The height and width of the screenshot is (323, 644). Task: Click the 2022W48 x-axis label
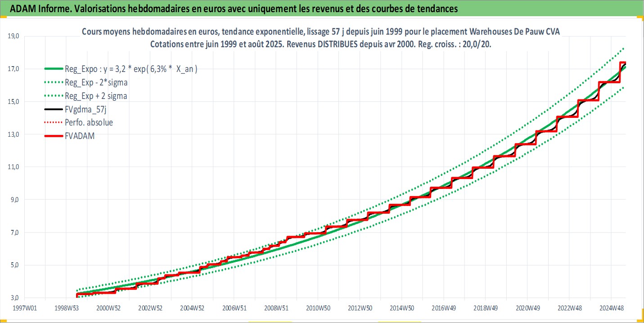[x=569, y=308]
